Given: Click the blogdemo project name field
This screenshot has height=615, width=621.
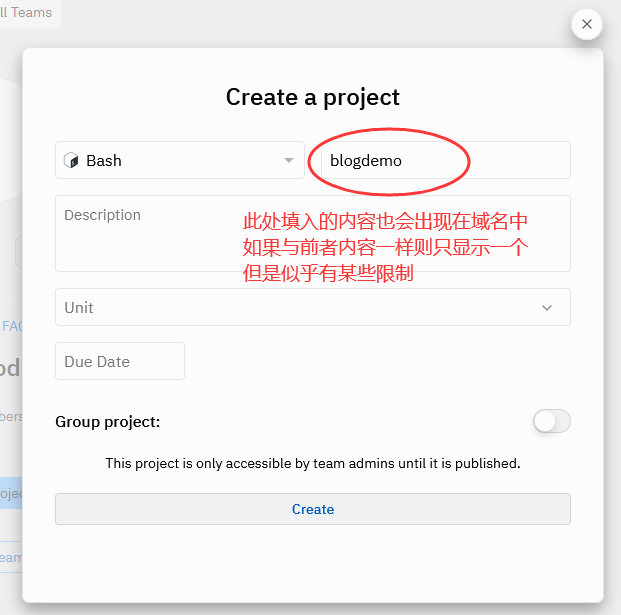Looking at the screenshot, I should point(446,160).
